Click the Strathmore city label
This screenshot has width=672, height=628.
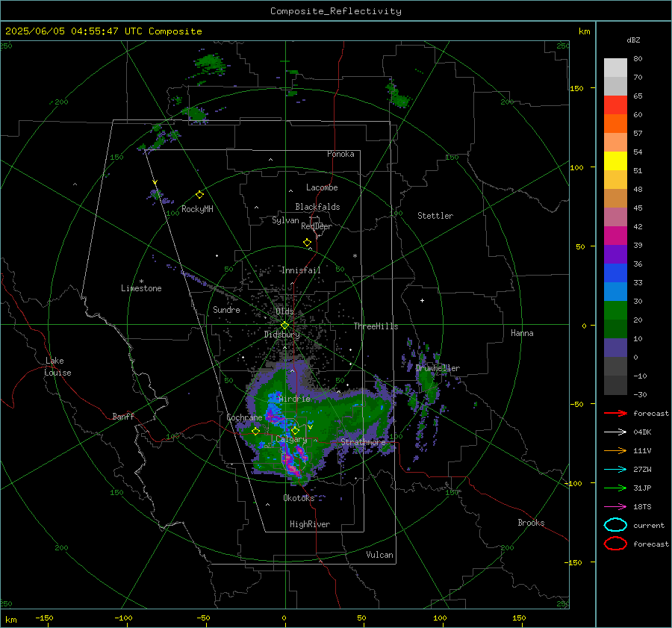(x=363, y=441)
